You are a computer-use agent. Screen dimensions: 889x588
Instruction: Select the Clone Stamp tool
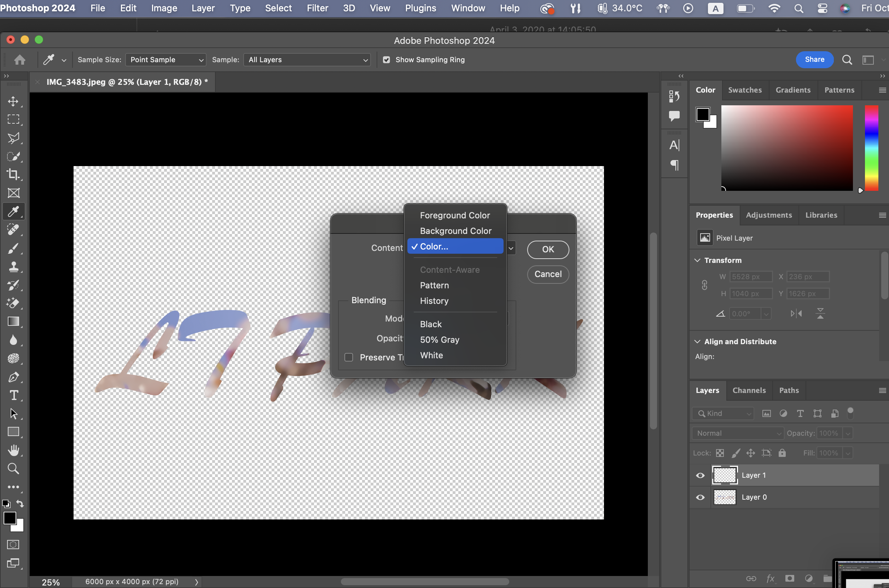[13, 267]
